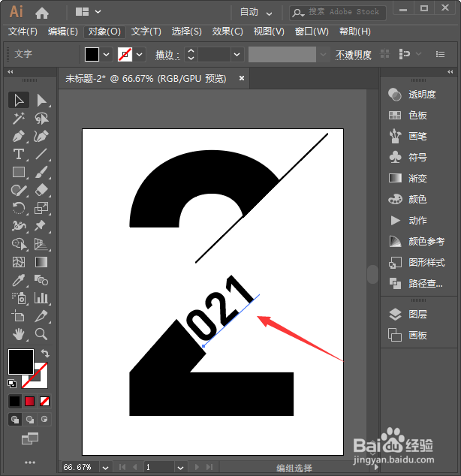This screenshot has height=476, width=461.
Task: Click stroke weight stepper arrows
Action: pos(191,55)
